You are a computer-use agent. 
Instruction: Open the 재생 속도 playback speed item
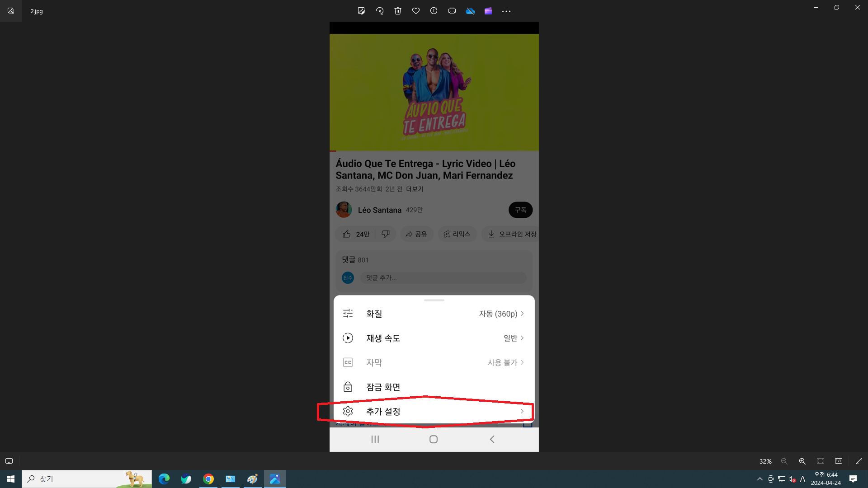[434, 338]
